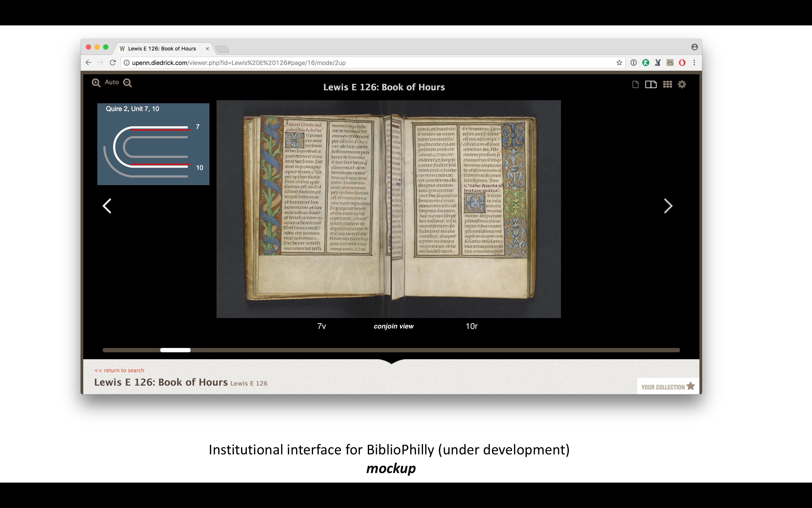Open viewer settings gear icon
The image size is (812, 508).
pos(682,84)
